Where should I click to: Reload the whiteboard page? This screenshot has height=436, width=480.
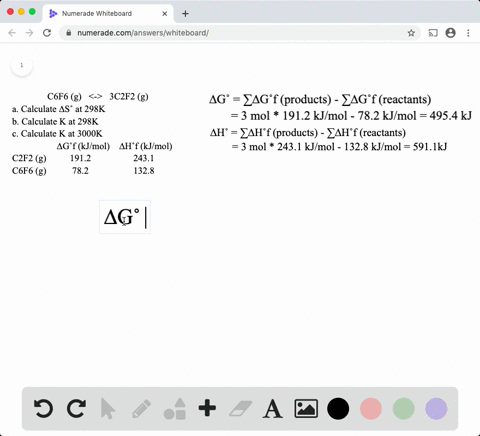click(47, 33)
